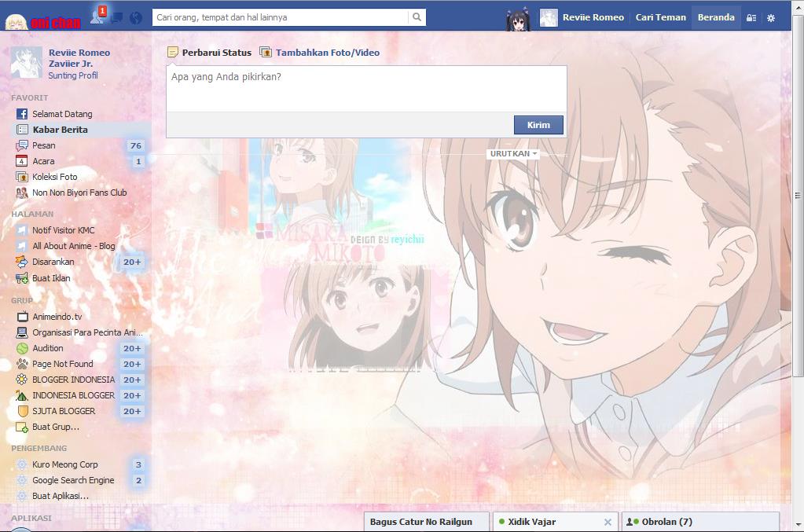The height and width of the screenshot is (532, 804).
Task: Open Bagus Catur No Railgun chat tab
Action: (x=426, y=522)
